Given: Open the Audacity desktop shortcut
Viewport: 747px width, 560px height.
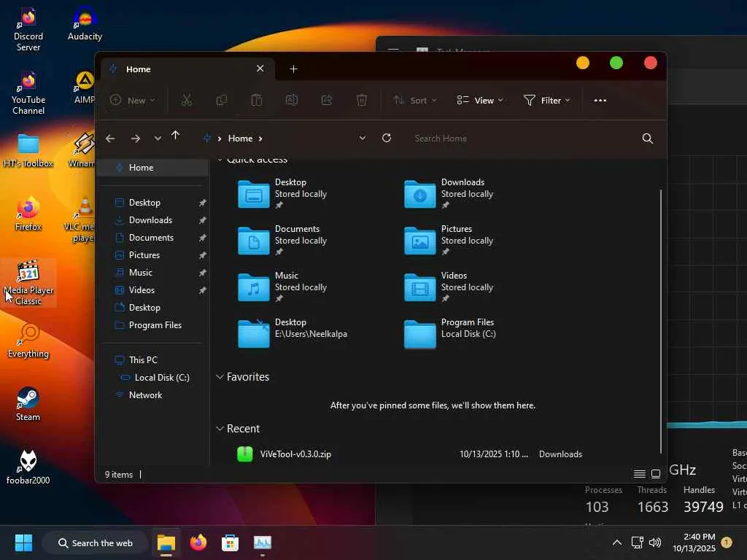Looking at the screenshot, I should 85,24.
